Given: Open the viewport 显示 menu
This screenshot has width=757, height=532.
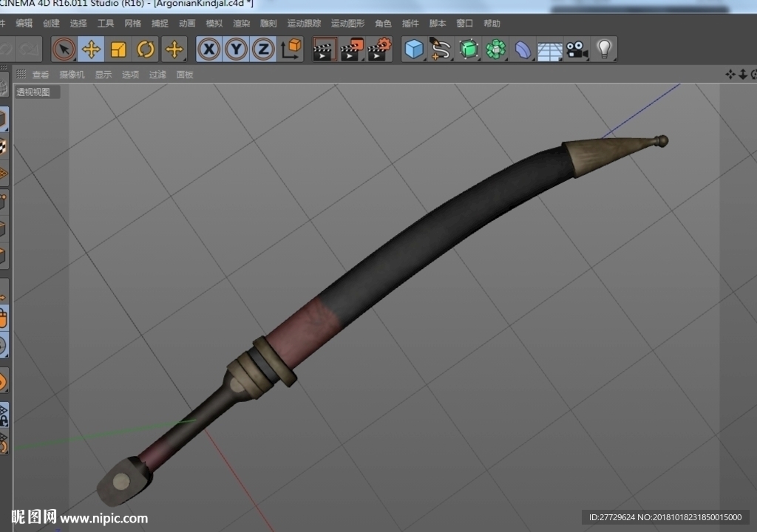Looking at the screenshot, I should tap(103, 75).
